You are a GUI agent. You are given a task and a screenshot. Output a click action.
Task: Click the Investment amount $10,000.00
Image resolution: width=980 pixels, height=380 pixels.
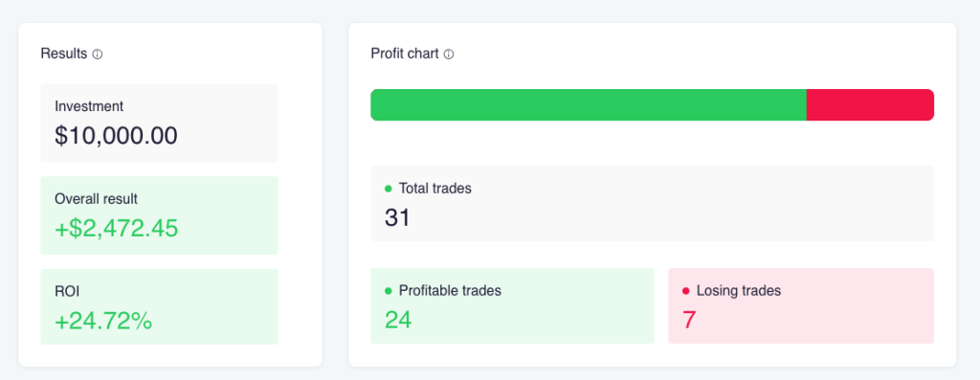116,136
